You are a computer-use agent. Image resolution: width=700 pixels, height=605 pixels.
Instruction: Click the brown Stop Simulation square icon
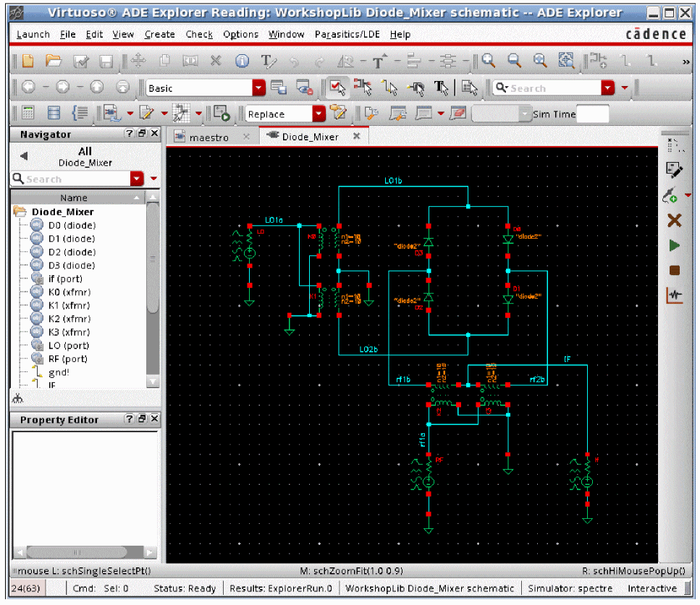point(675,271)
